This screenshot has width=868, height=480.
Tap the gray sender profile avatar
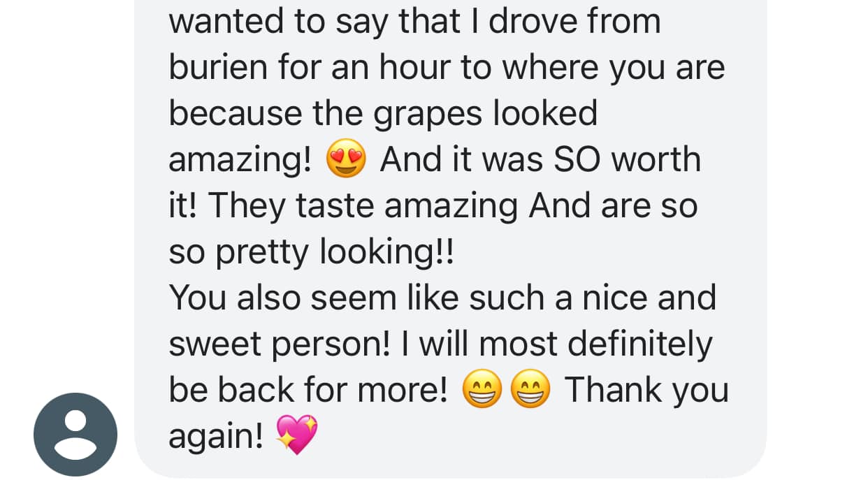coord(75,435)
